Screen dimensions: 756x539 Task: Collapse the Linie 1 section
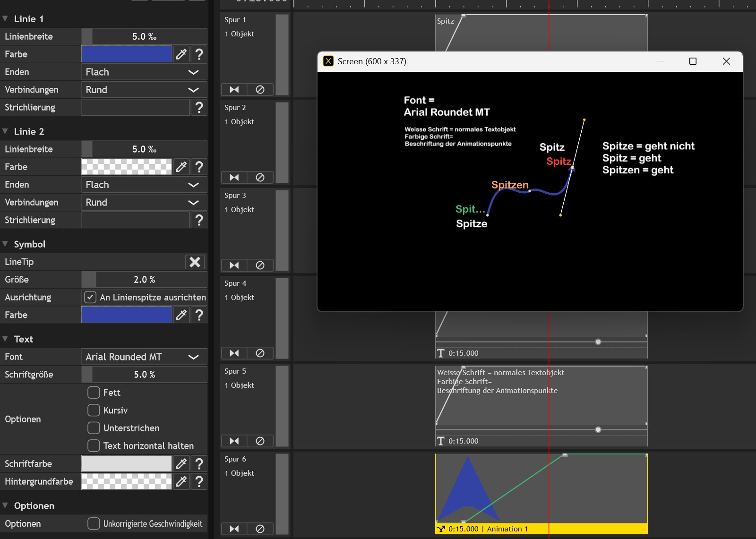tap(5, 19)
